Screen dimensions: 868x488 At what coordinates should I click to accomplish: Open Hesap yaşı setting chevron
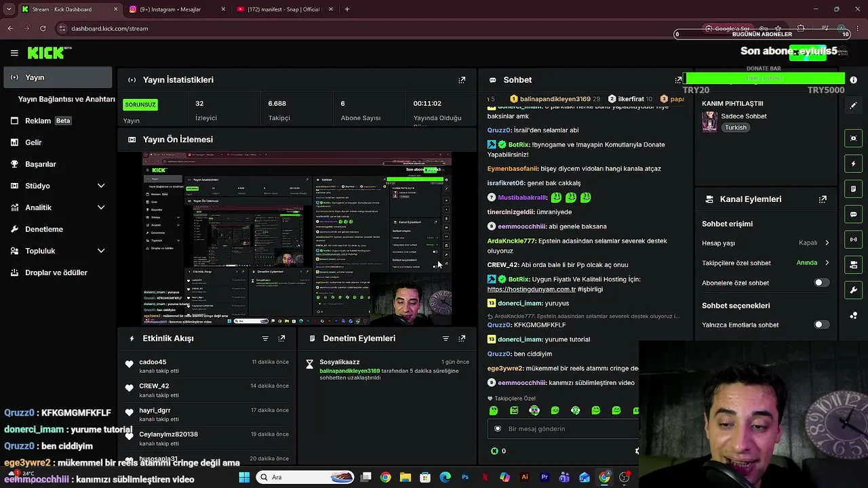(x=827, y=243)
